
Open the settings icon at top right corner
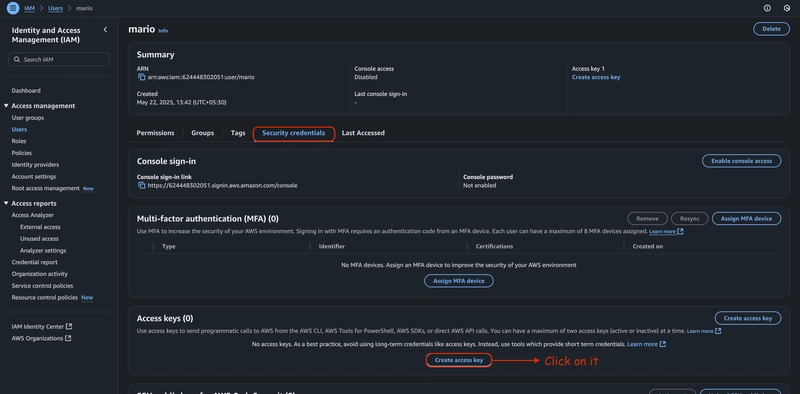787,8
